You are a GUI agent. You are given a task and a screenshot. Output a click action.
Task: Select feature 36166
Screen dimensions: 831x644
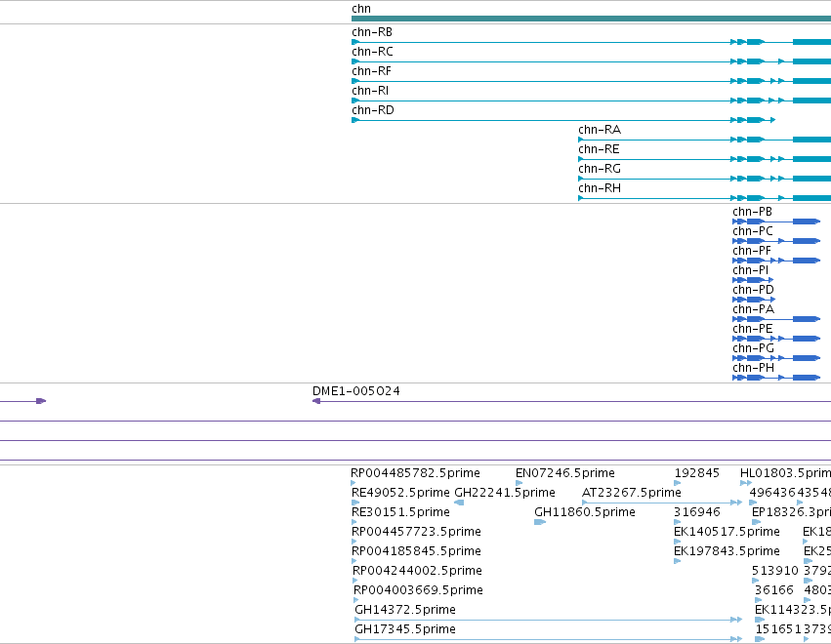[774, 590]
